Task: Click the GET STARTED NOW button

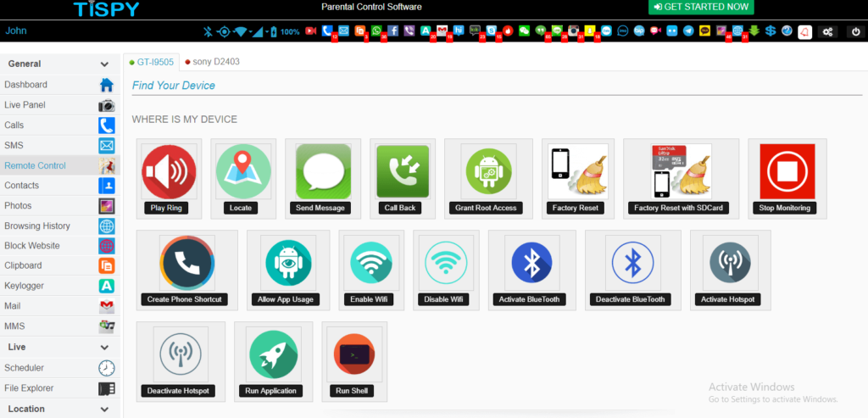Action: click(701, 7)
